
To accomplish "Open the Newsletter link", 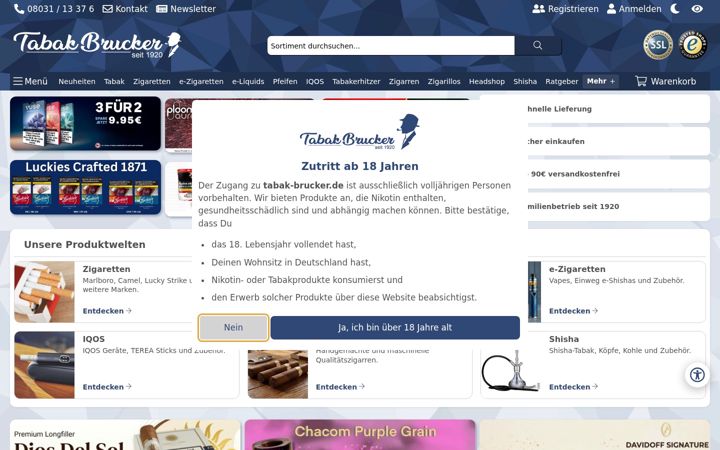I will tap(186, 9).
